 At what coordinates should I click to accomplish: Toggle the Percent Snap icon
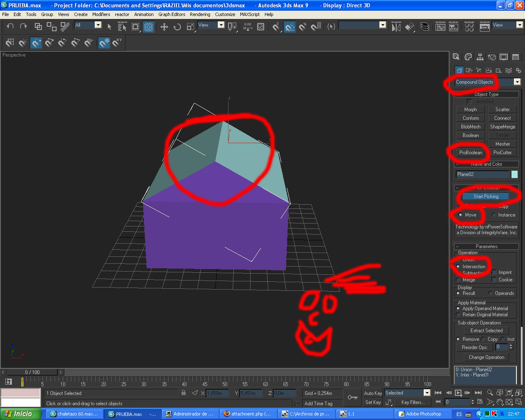point(303,27)
